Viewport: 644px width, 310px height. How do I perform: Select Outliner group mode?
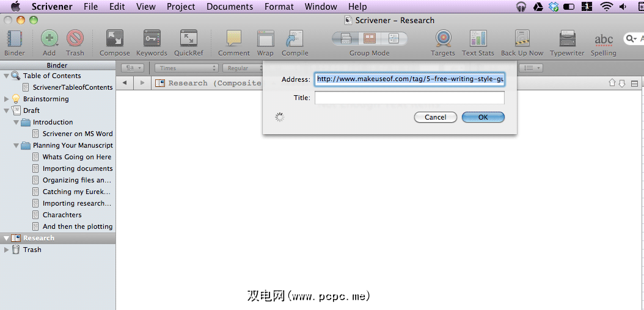pyautogui.click(x=394, y=39)
